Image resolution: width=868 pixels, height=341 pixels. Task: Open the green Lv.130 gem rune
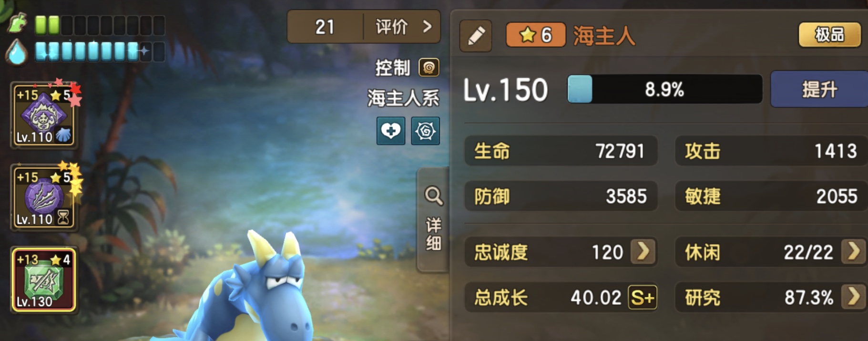[x=44, y=280]
